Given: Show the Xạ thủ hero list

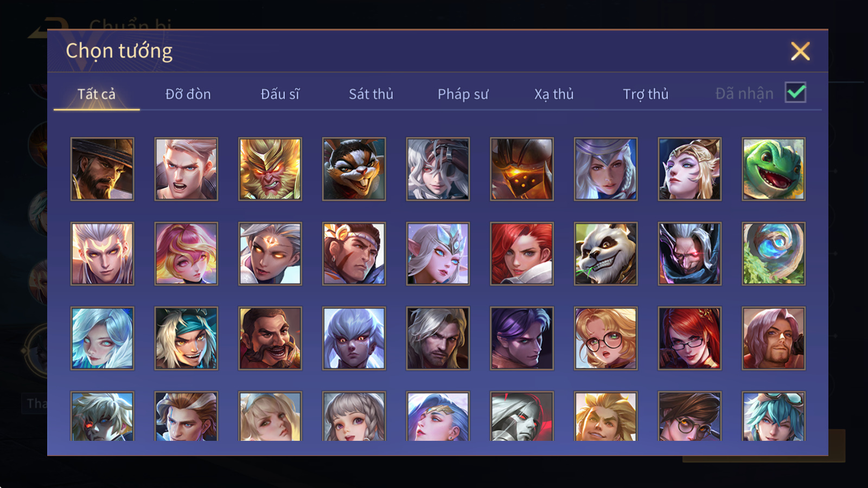Looking at the screenshot, I should point(554,94).
